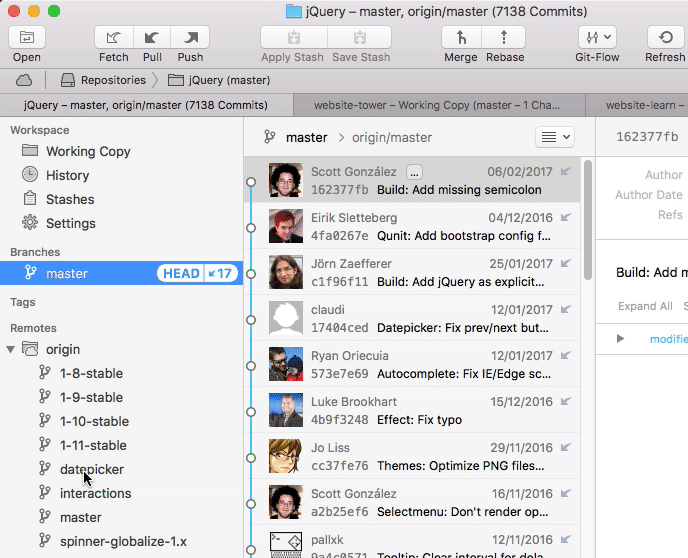
Task: Select the datepicker remote branch
Action: (x=92, y=469)
